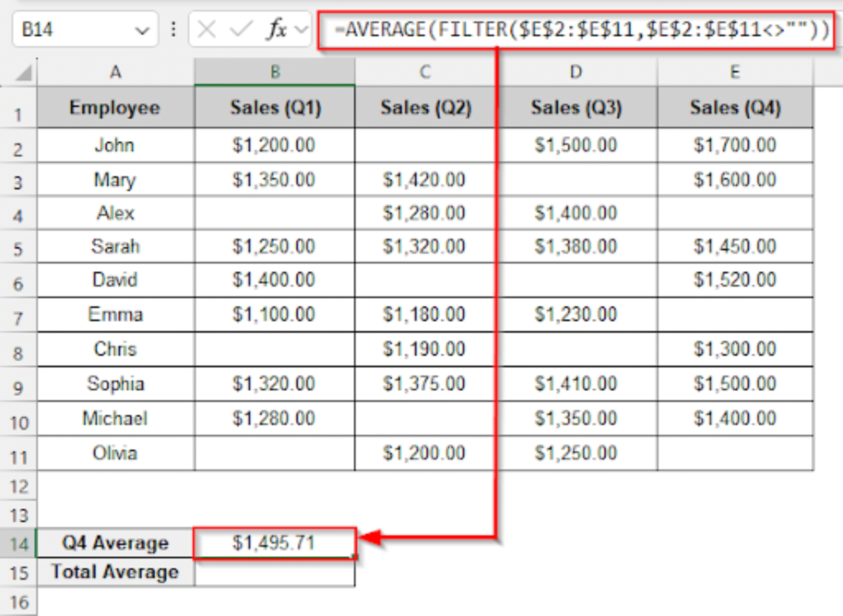843x616 pixels.
Task: Click the Select All corner triangle
Action: coord(24,73)
